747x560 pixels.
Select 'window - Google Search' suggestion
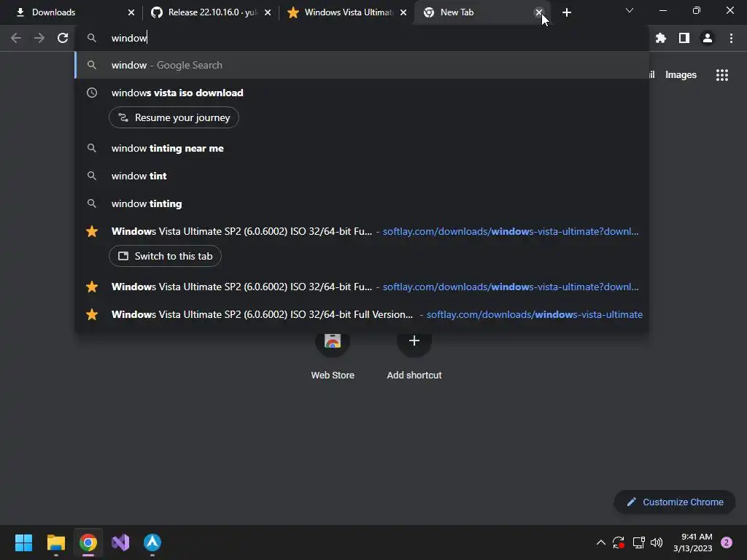point(362,65)
